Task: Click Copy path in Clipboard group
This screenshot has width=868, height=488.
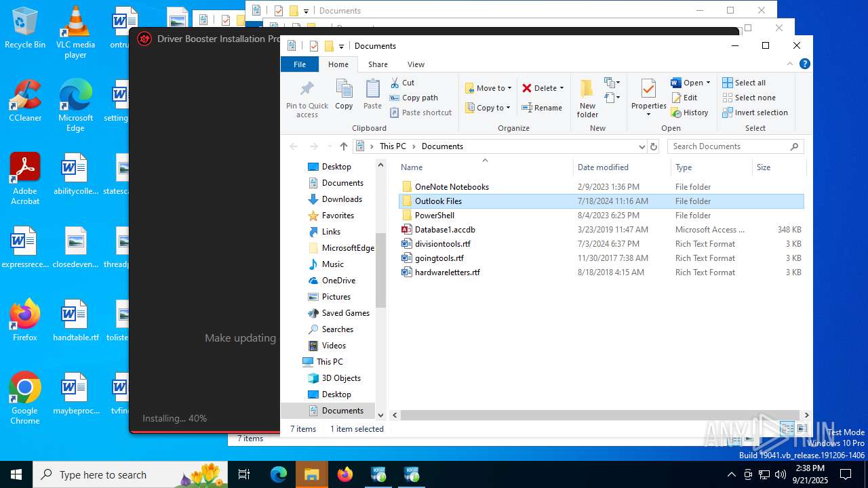Action: pos(414,98)
